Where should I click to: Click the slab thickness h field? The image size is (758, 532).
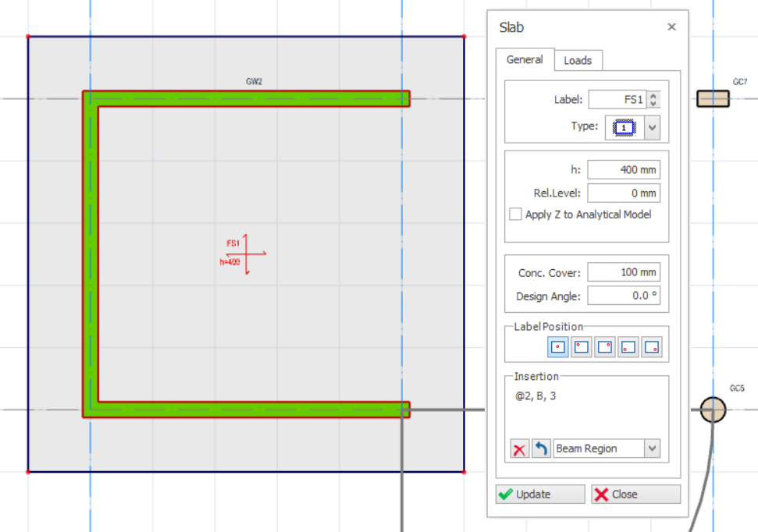pos(623,170)
